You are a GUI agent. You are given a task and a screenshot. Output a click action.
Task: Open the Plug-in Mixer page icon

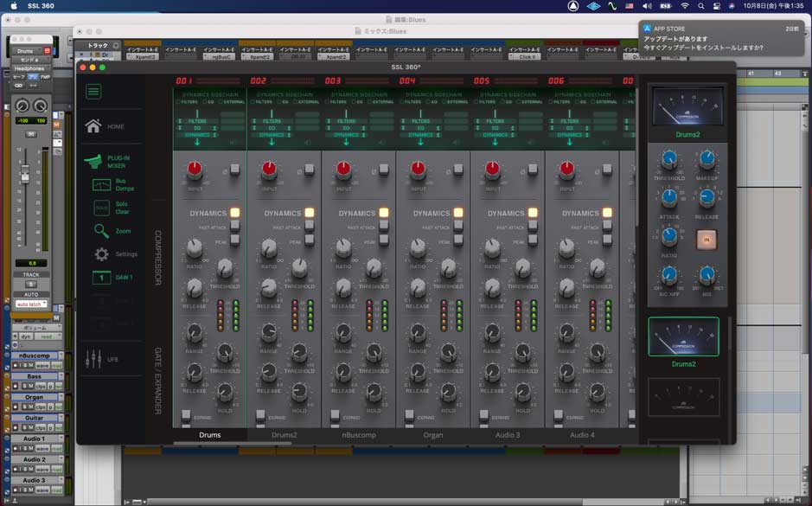coord(93,161)
